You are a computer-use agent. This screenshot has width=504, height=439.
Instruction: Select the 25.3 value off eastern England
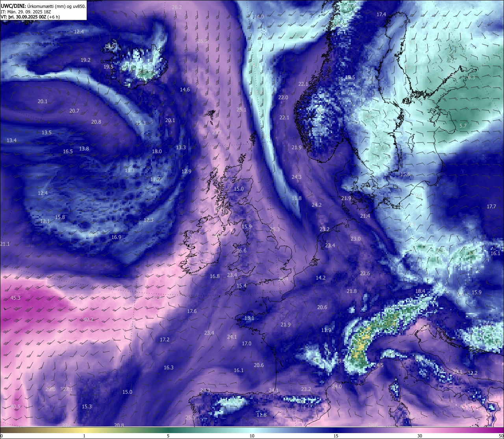click(275, 230)
